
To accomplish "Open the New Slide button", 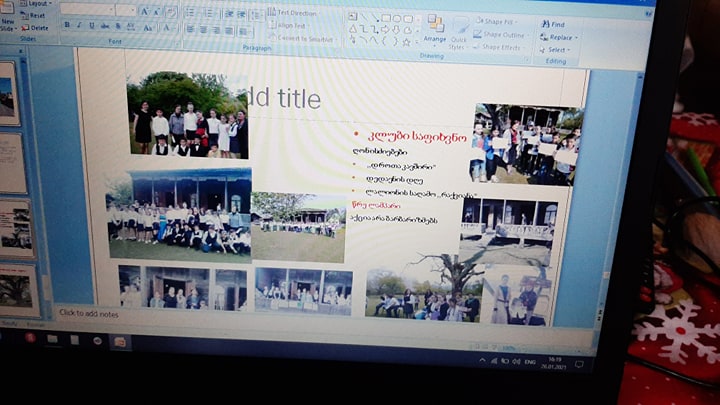I will [x=8, y=17].
